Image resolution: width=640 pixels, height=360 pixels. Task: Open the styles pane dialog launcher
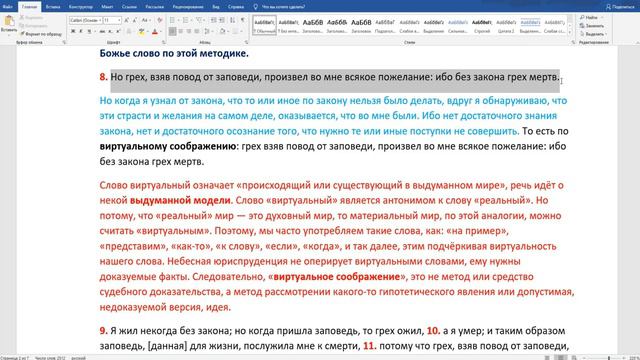click(573, 42)
